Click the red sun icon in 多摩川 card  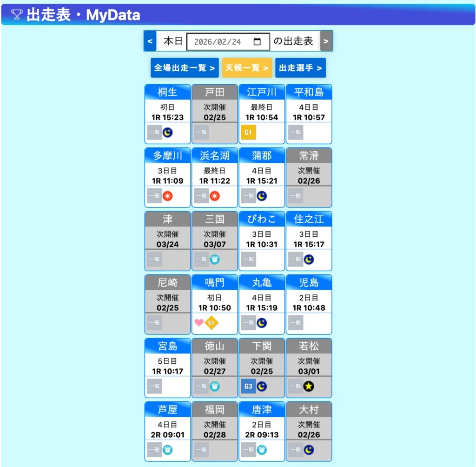click(x=168, y=196)
